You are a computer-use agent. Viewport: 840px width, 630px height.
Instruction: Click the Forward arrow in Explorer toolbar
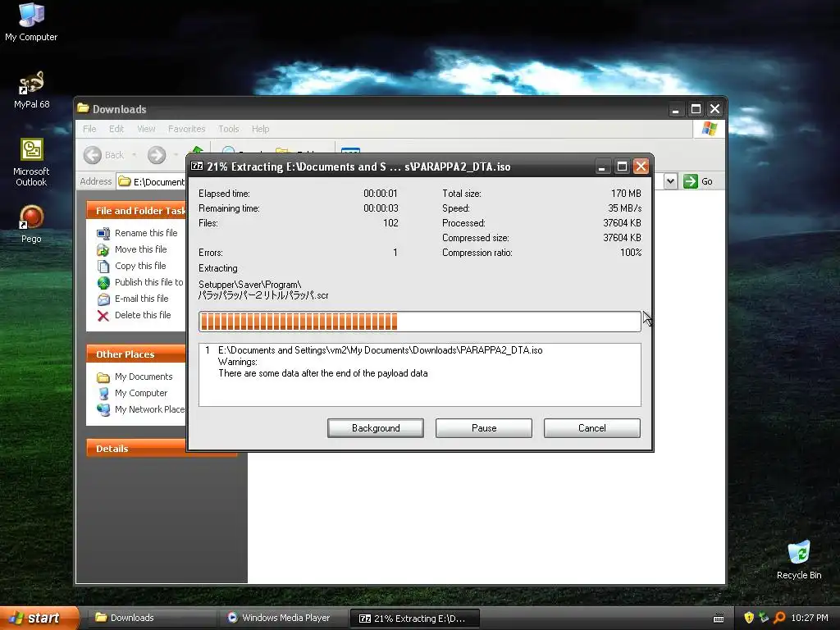tap(157, 155)
